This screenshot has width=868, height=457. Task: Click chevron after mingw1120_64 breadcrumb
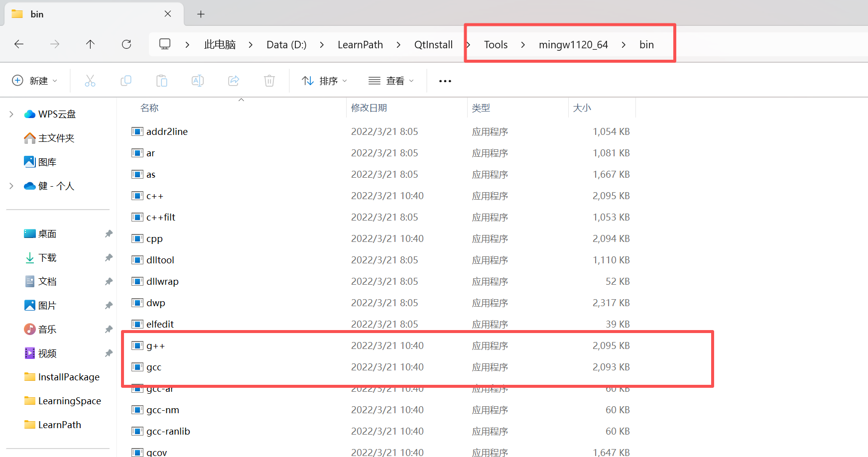(623, 45)
